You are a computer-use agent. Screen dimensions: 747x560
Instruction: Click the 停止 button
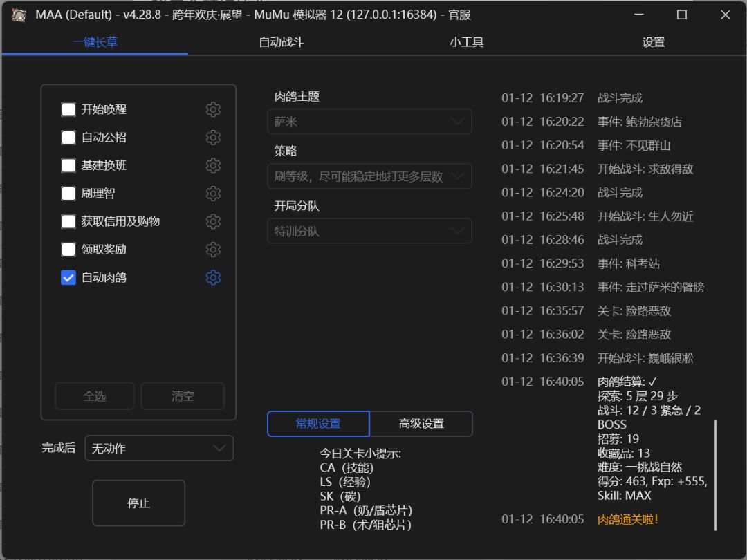(138, 503)
